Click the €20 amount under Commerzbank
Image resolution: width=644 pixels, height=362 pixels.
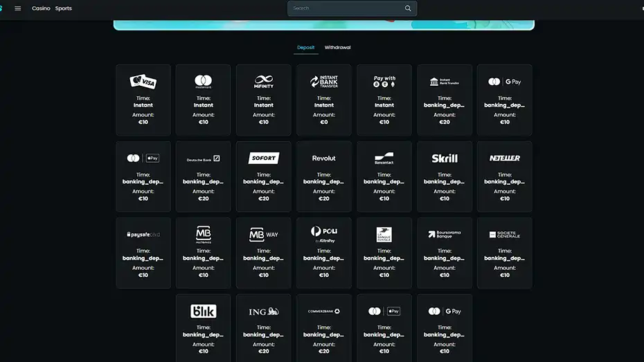click(324, 352)
